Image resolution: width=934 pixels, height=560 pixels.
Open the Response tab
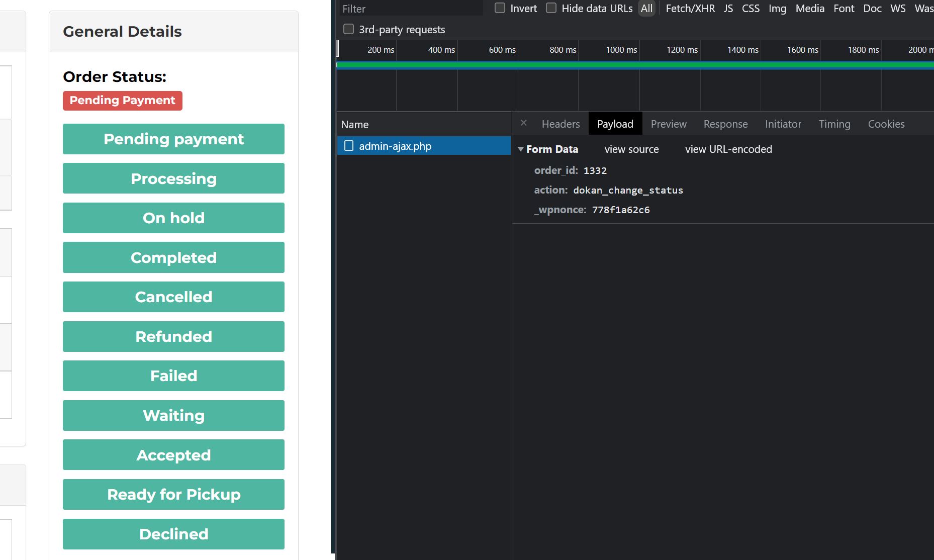(x=725, y=124)
